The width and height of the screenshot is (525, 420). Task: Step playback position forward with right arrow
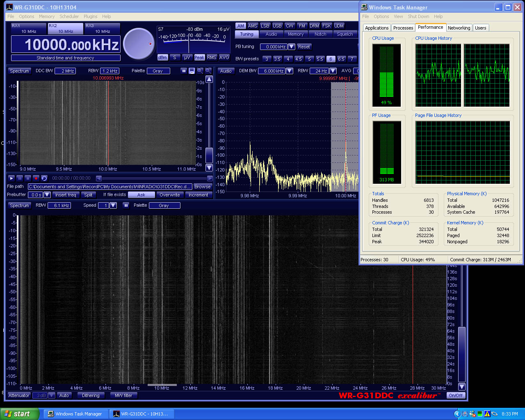(x=210, y=178)
